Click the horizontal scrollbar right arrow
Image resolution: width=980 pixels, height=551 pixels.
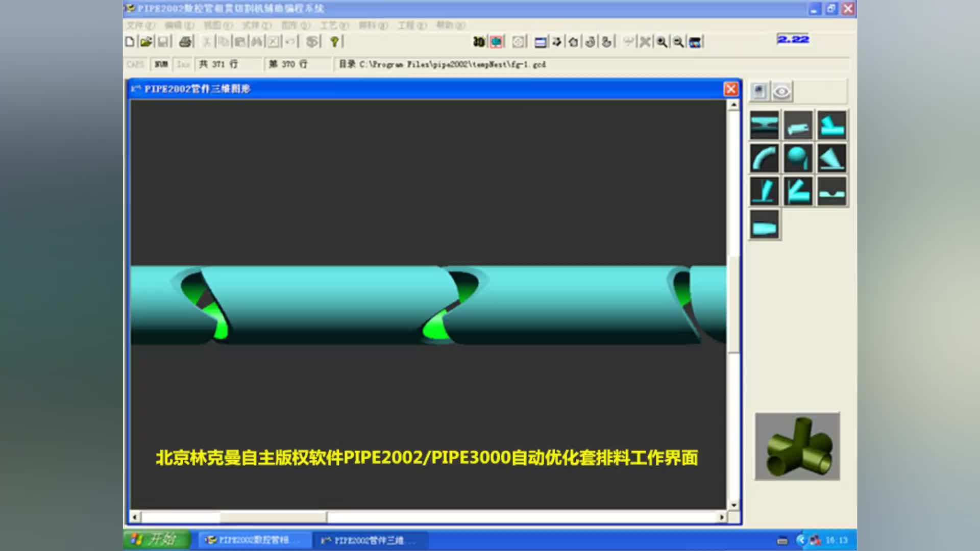[721, 517]
